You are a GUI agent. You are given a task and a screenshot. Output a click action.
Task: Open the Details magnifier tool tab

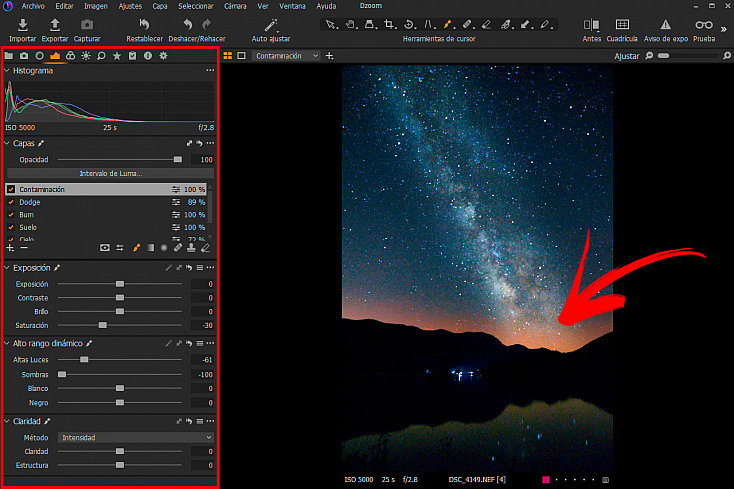click(101, 56)
